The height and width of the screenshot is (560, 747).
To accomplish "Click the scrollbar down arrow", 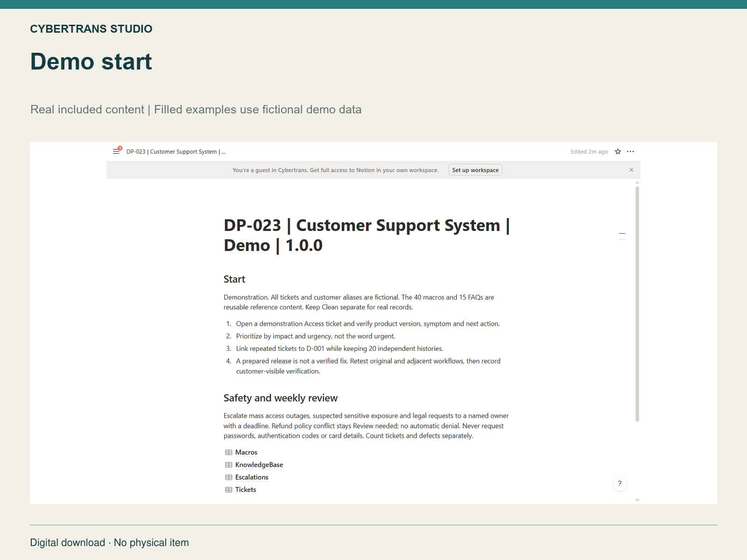I will 637,500.
